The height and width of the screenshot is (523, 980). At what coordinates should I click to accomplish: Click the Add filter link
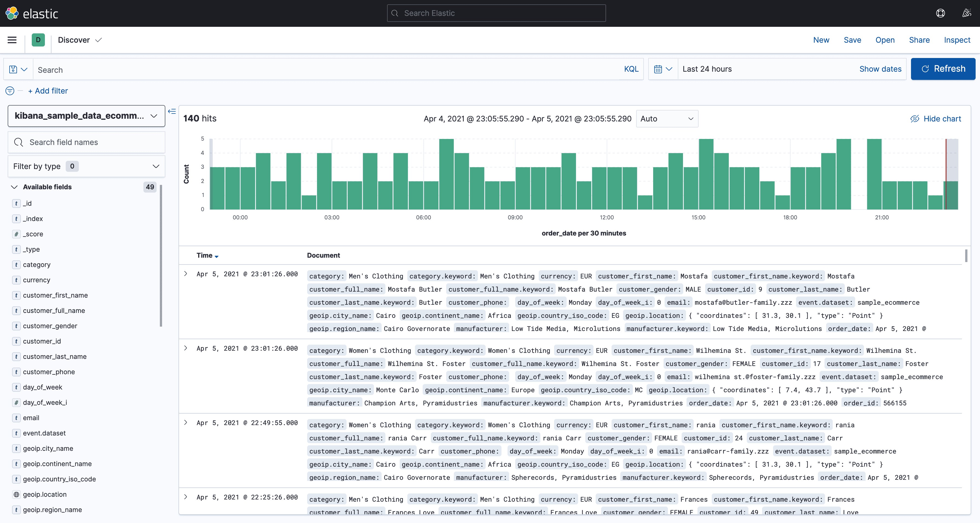[x=48, y=91]
